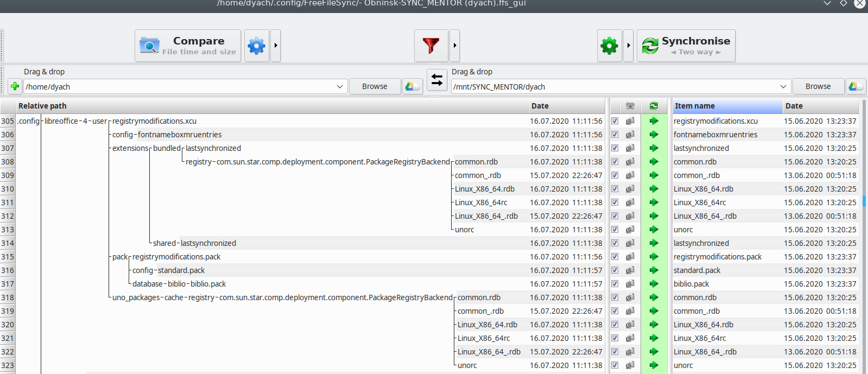The width and height of the screenshot is (868, 374).
Task: Change sync direction arrow for row 321
Action: pos(654,338)
